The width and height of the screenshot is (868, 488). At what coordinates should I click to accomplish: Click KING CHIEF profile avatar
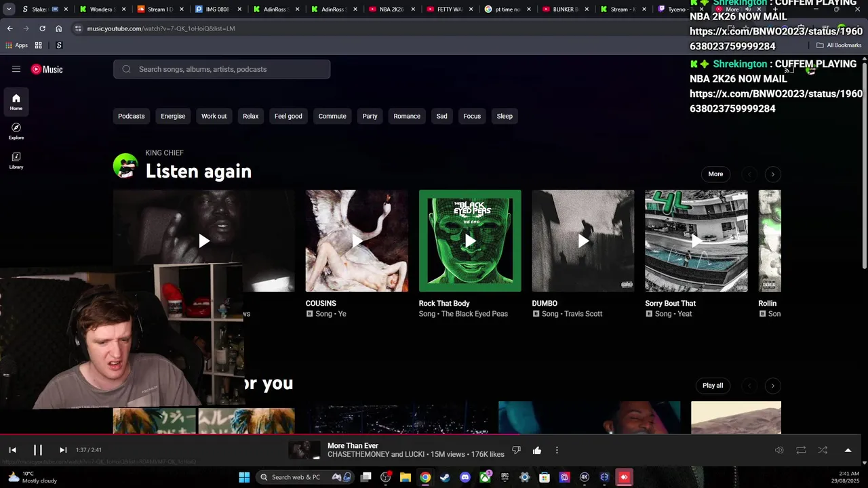pos(125,166)
